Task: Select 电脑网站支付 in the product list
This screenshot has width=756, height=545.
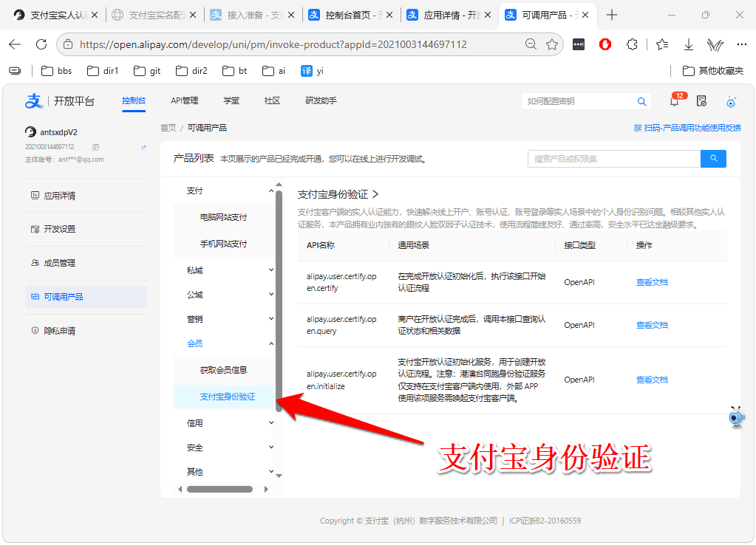Action: (x=224, y=217)
